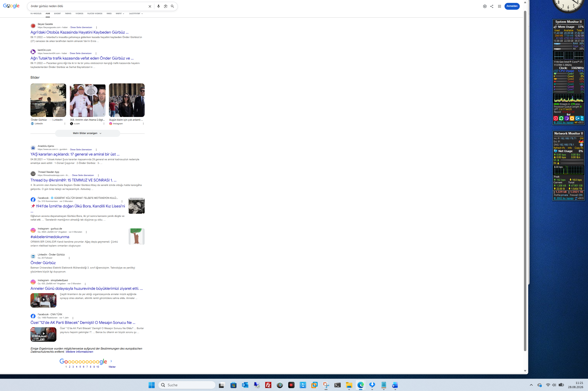Open the Suchfilter dropdown

136,13
